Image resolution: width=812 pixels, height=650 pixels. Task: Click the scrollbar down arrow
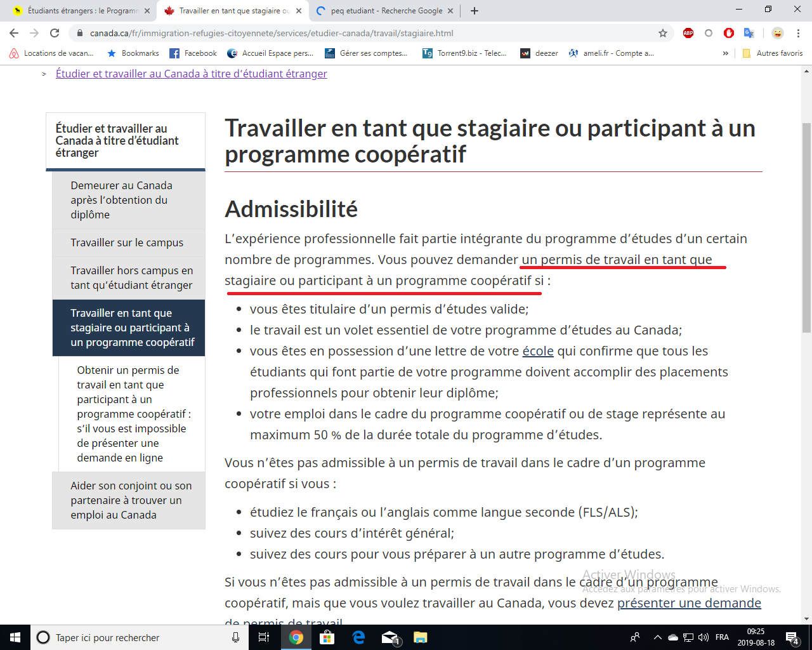(806, 619)
